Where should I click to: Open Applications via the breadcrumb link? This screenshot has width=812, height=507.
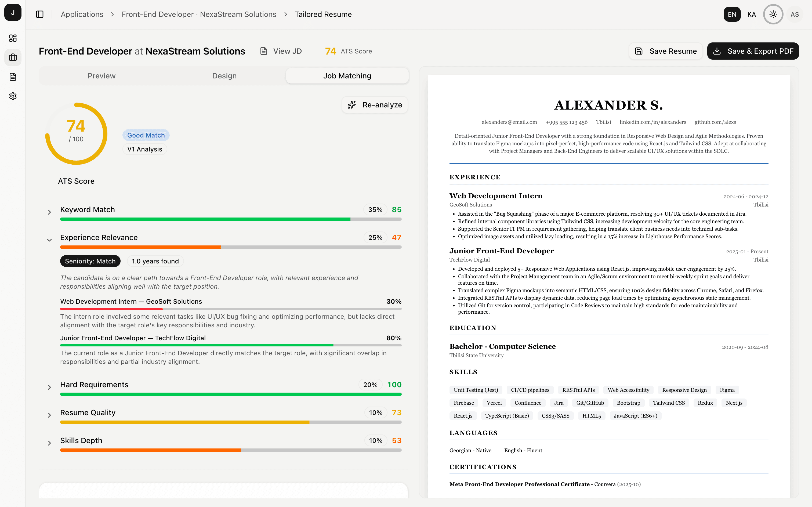(82, 14)
